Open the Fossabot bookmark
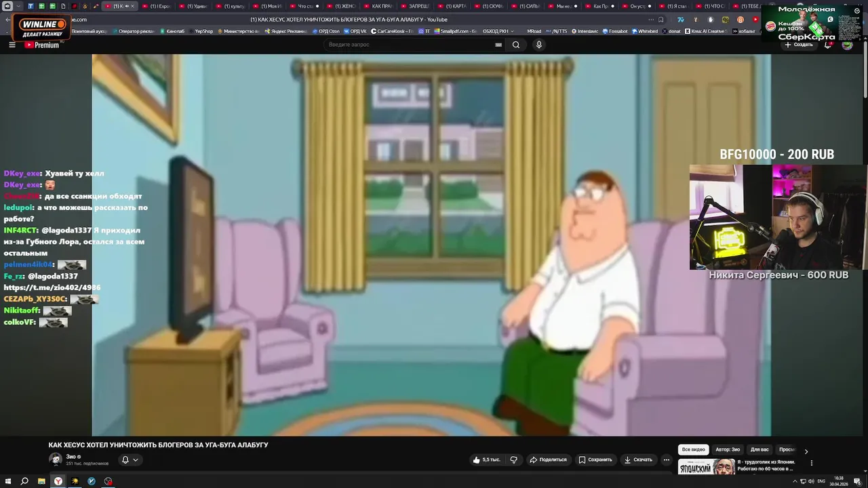This screenshot has height=488, width=868. point(614,31)
